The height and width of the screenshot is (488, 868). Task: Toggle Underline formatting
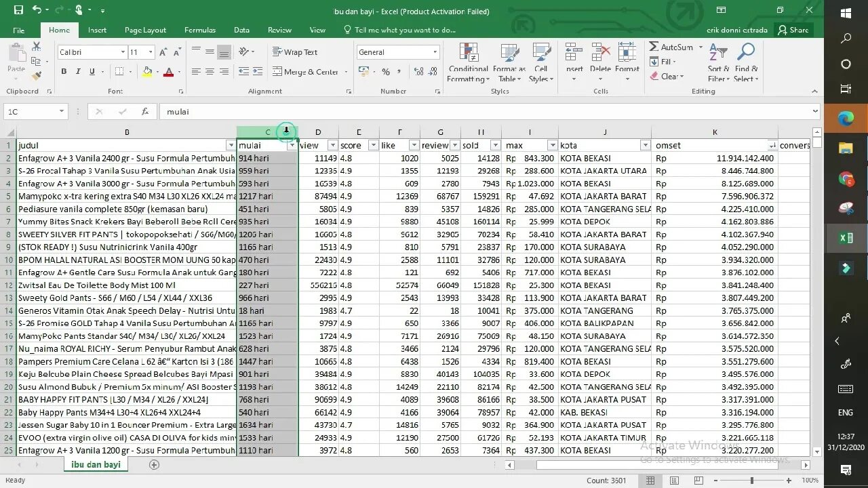coord(92,72)
